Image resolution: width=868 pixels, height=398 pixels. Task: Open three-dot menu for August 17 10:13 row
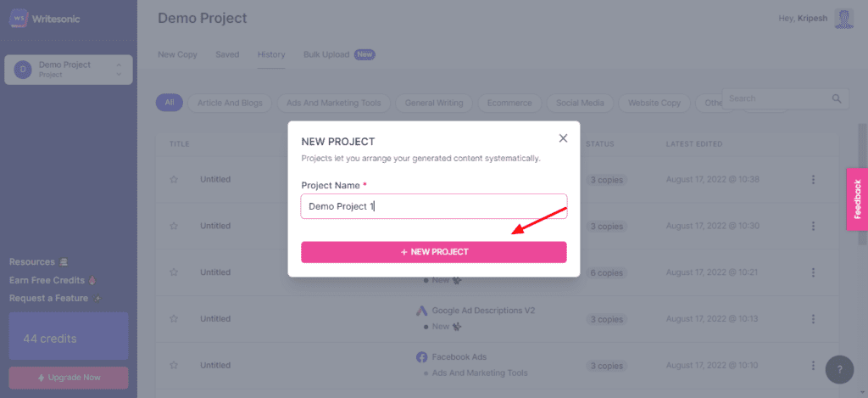point(813,319)
